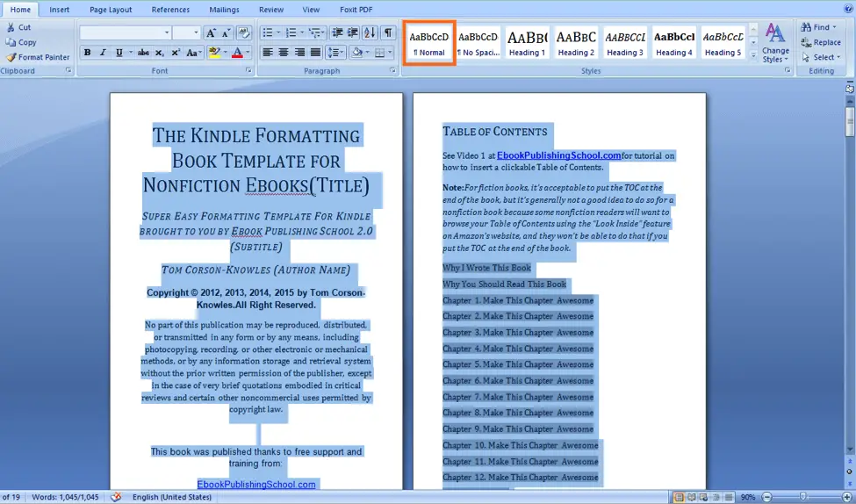Apply the text highlight color
Screen dimensions: 856x504
click(214, 53)
